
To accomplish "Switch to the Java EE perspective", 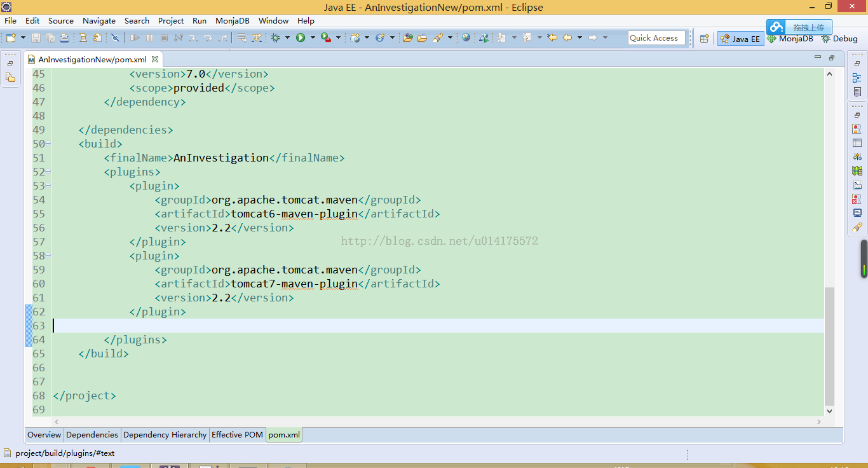I will [x=740, y=39].
